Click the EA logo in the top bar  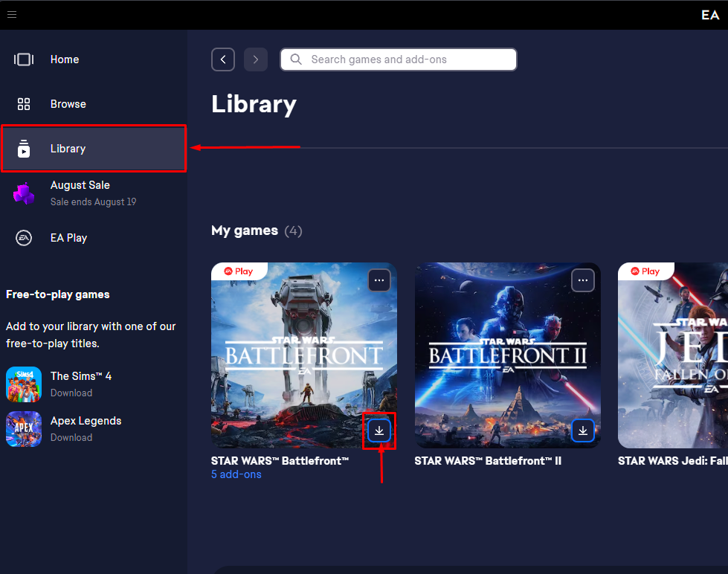[710, 15]
